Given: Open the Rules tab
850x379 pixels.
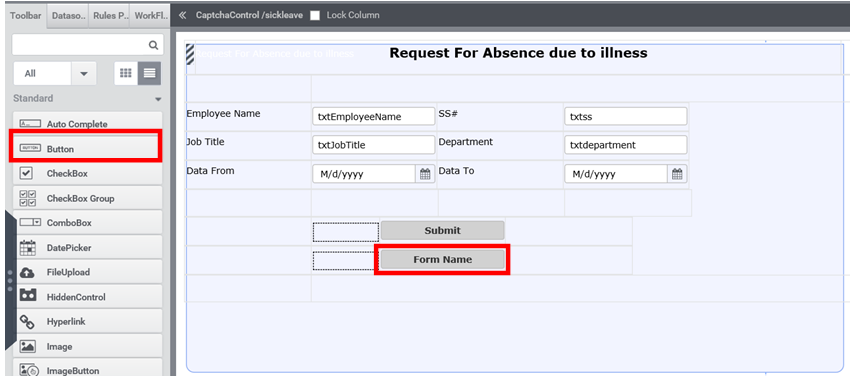Looking at the screenshot, I should (109, 16).
